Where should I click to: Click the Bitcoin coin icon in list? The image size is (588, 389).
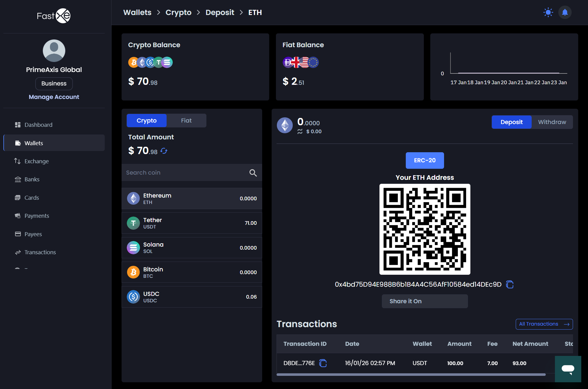pos(133,272)
